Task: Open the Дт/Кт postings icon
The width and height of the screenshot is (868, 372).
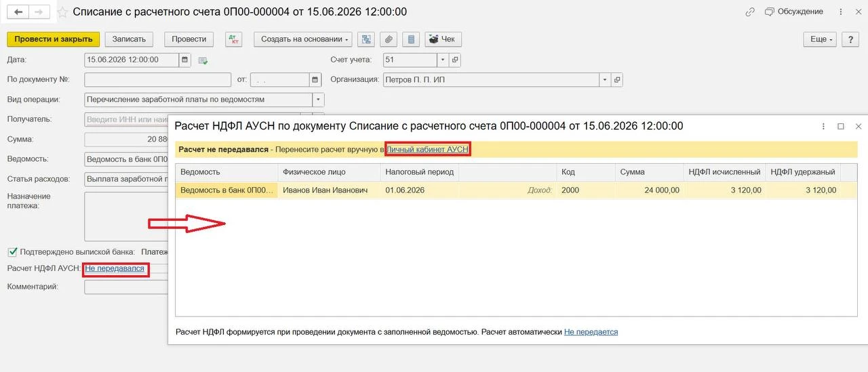Action: (x=235, y=39)
